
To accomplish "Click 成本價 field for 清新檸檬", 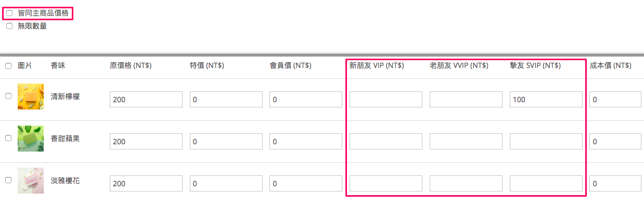I will click(615, 99).
